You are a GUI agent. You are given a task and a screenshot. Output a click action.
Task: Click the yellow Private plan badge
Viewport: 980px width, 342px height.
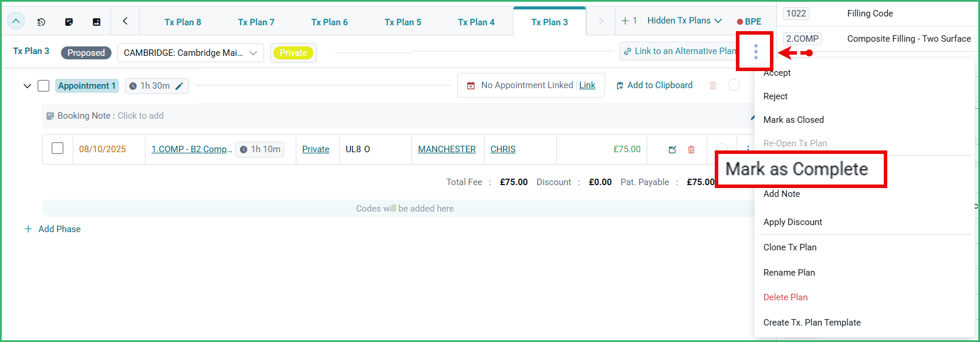point(293,53)
